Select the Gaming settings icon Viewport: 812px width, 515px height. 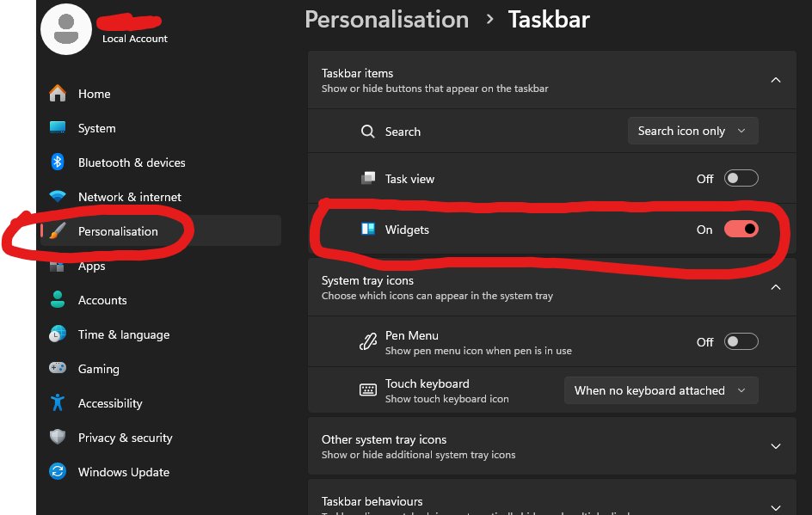[x=58, y=369]
